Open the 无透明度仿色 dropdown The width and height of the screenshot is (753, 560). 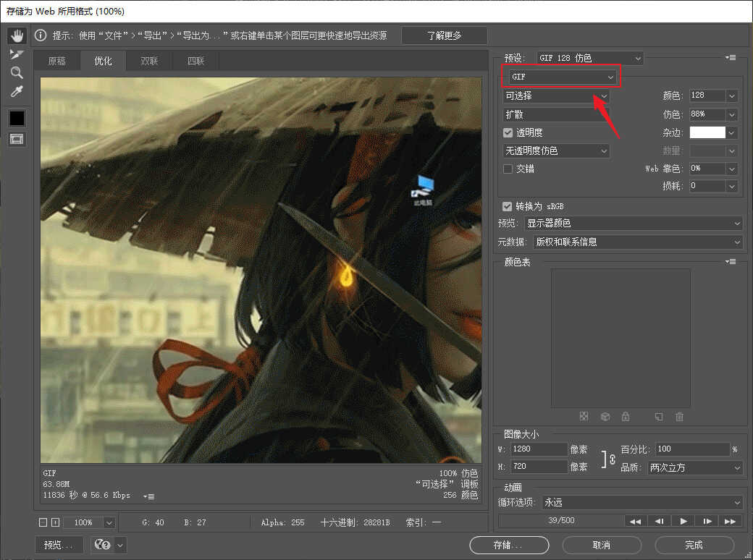click(556, 150)
